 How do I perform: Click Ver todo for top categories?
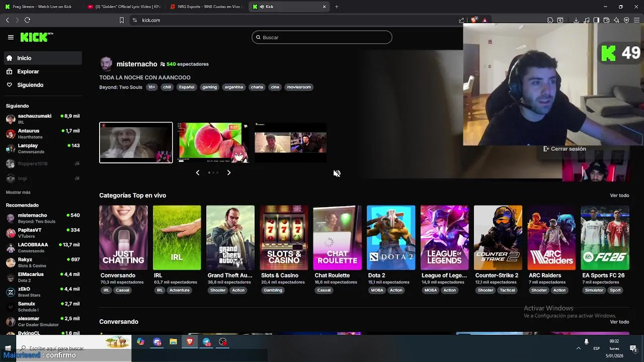[x=619, y=196]
